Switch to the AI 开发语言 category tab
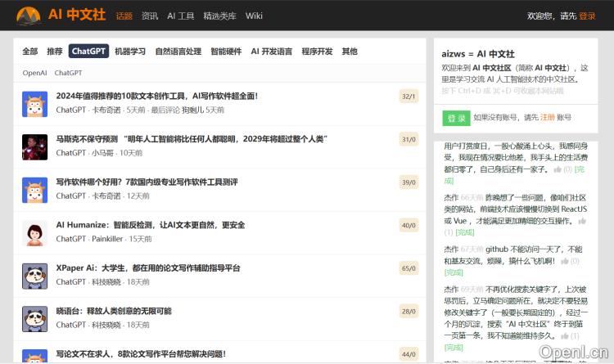Screen dimensions: 614x364 [271, 52]
